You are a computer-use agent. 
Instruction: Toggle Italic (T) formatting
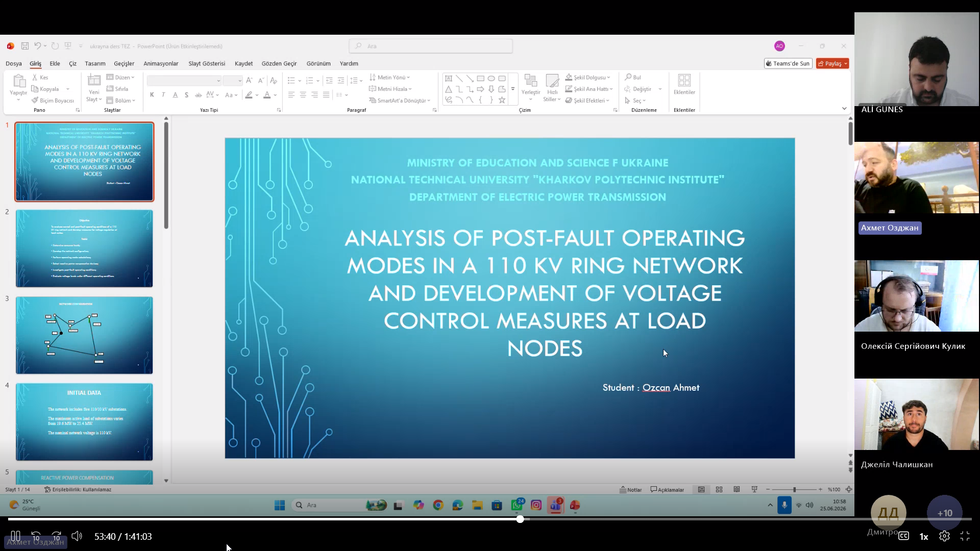coord(163,95)
